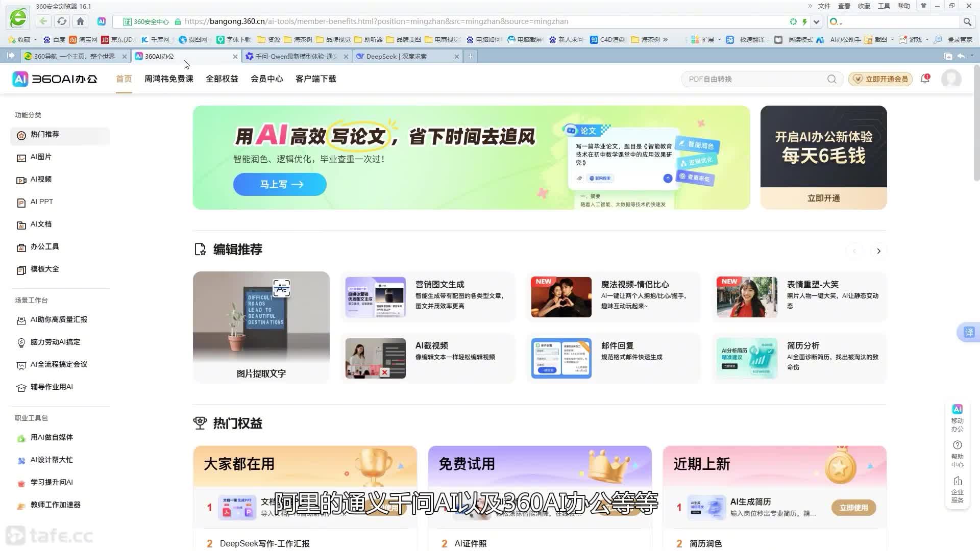The height and width of the screenshot is (551, 980).
Task: Click the 360AI办公 logo
Action: pos(55,79)
